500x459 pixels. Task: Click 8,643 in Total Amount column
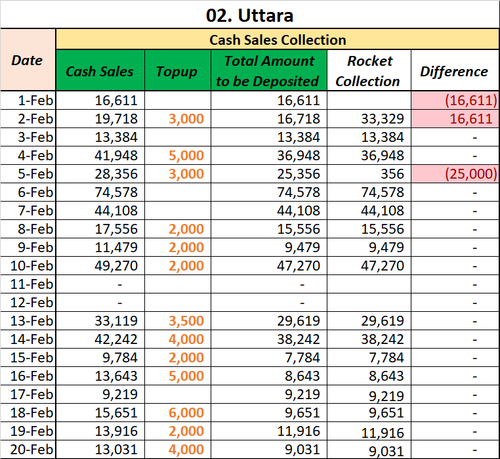tap(269, 376)
